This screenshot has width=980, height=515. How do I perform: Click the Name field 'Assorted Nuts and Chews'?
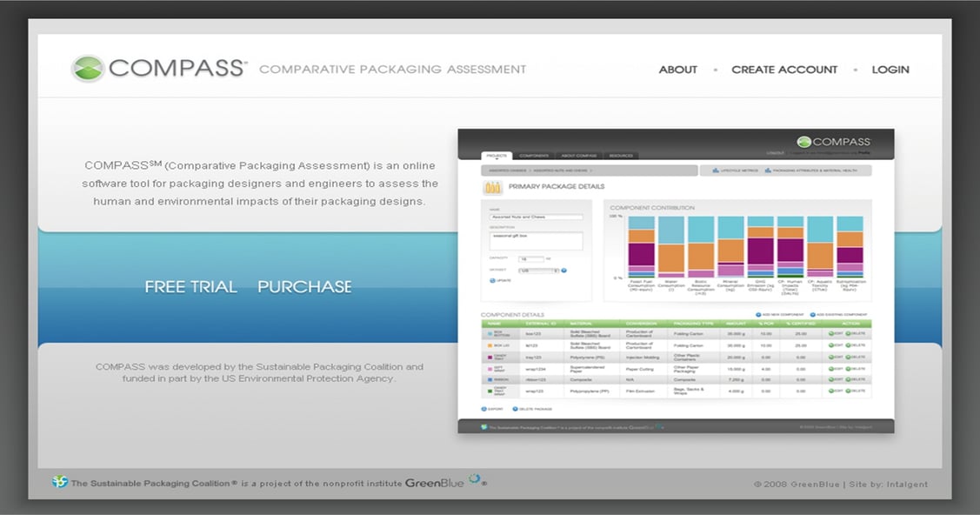pos(537,217)
